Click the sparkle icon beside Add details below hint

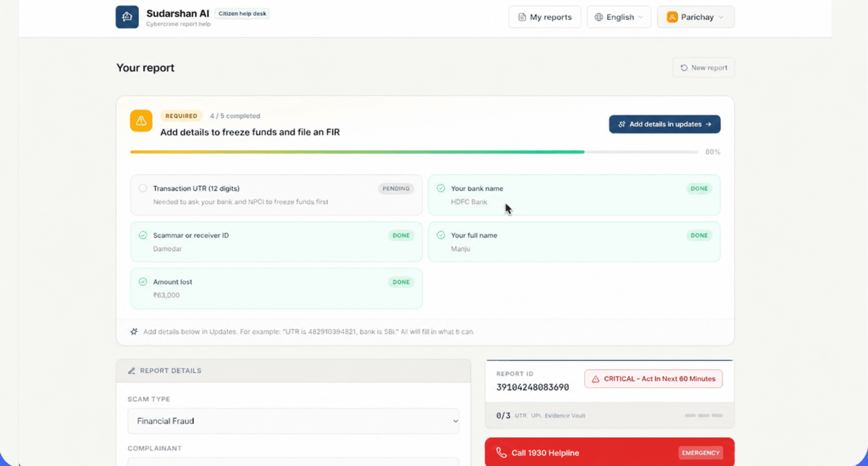tap(134, 332)
